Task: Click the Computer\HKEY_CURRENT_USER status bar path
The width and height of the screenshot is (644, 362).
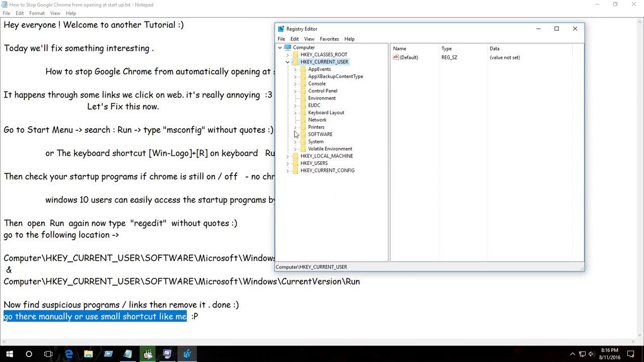Action: pyautogui.click(x=311, y=267)
